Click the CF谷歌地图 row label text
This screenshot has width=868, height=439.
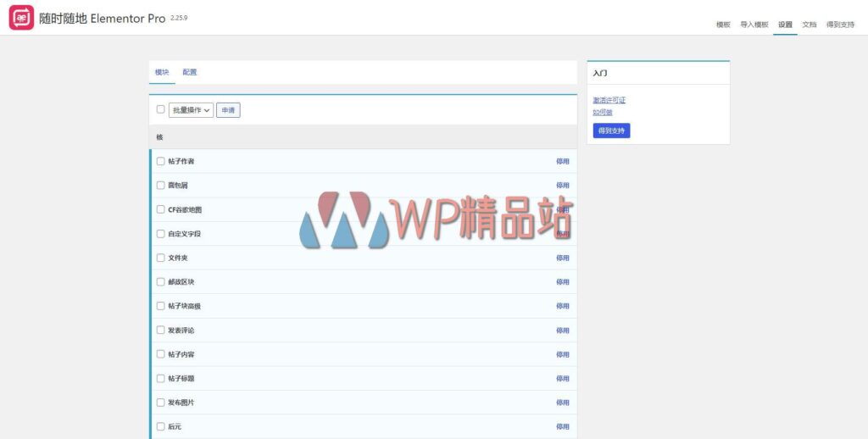point(185,210)
